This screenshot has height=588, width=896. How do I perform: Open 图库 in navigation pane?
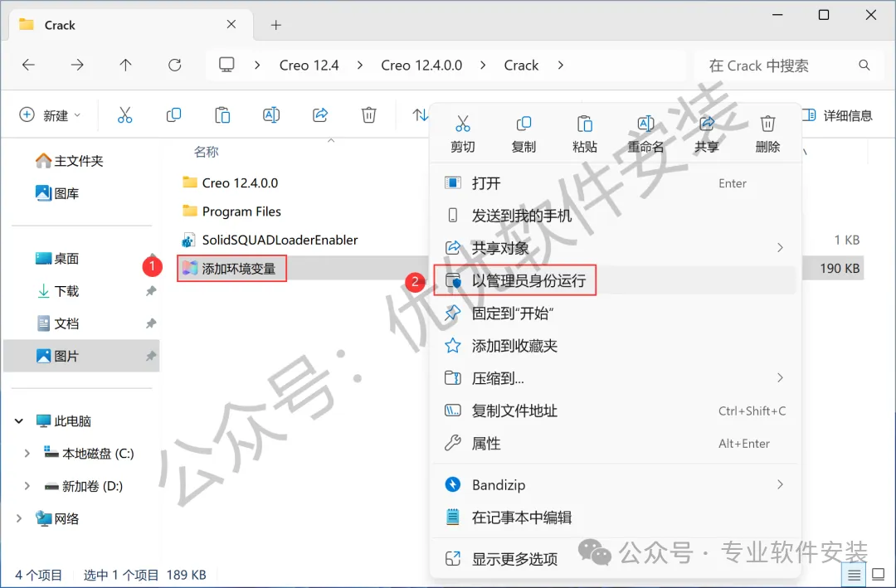[x=57, y=194]
